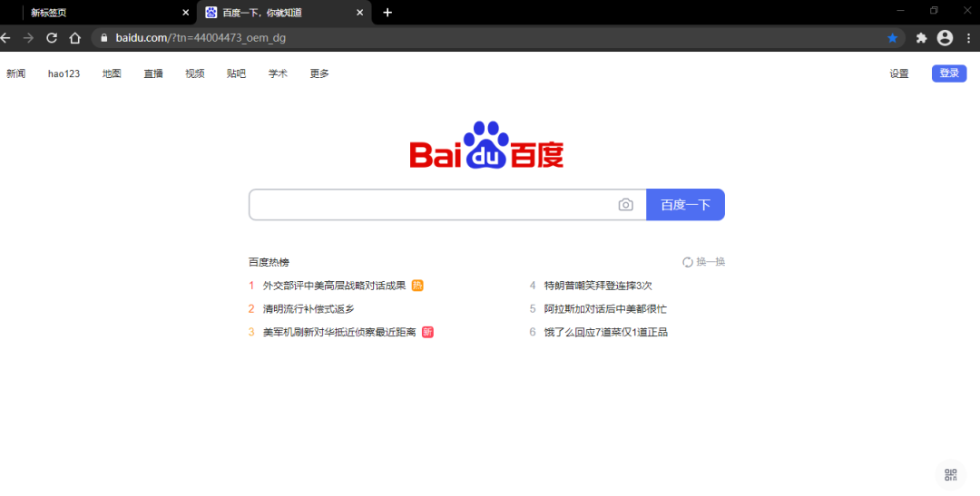Open the 学术 link
This screenshot has height=496, width=980.
(279, 73)
